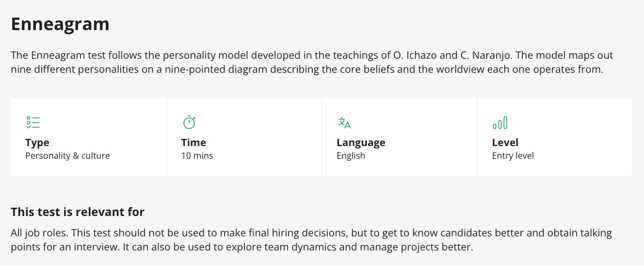The height and width of the screenshot is (266, 644).
Task: Select the Type label text
Action: tap(37, 143)
